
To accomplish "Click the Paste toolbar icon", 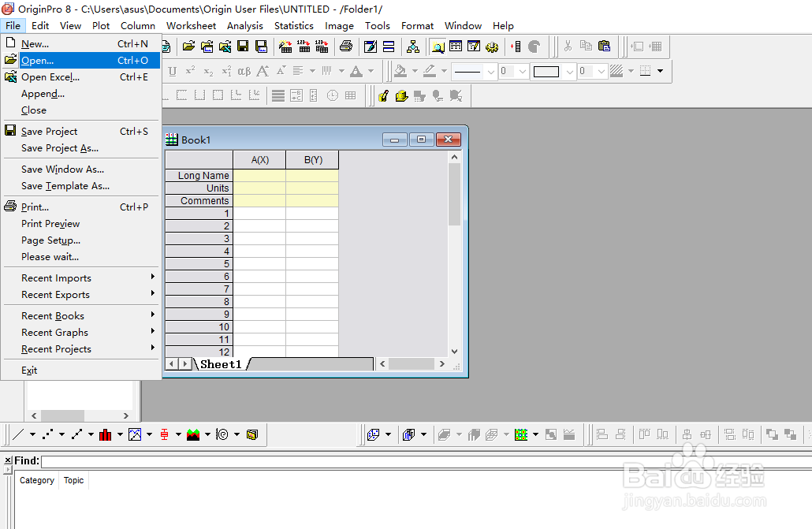I will pos(604,47).
